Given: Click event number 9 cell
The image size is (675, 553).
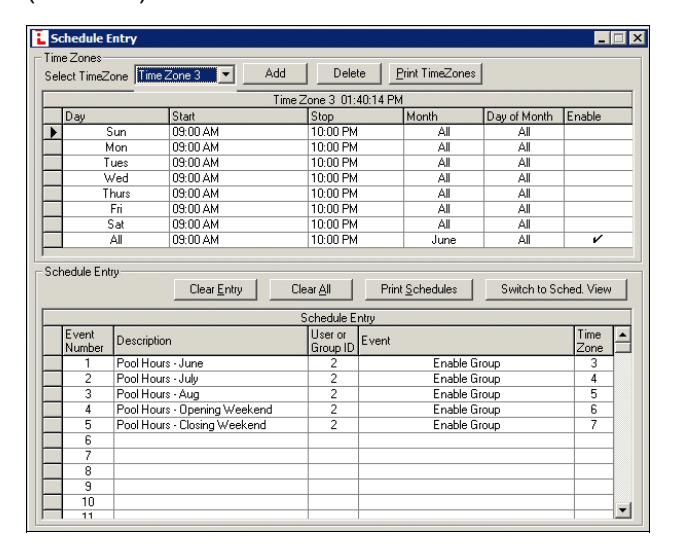Looking at the screenshot, I should coord(88,487).
